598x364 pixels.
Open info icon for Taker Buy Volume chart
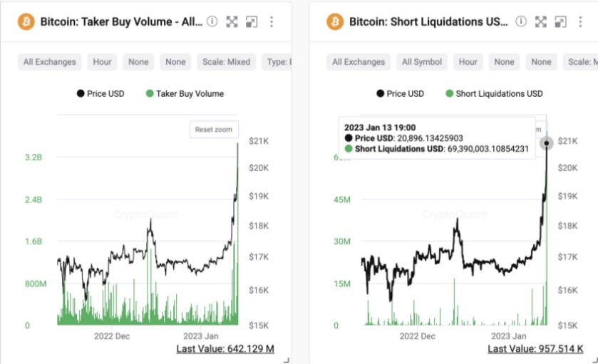[212, 22]
